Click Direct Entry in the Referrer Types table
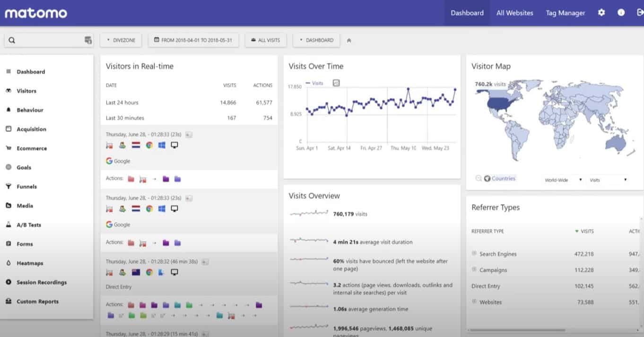This screenshot has height=337, width=644. pyautogui.click(x=486, y=286)
